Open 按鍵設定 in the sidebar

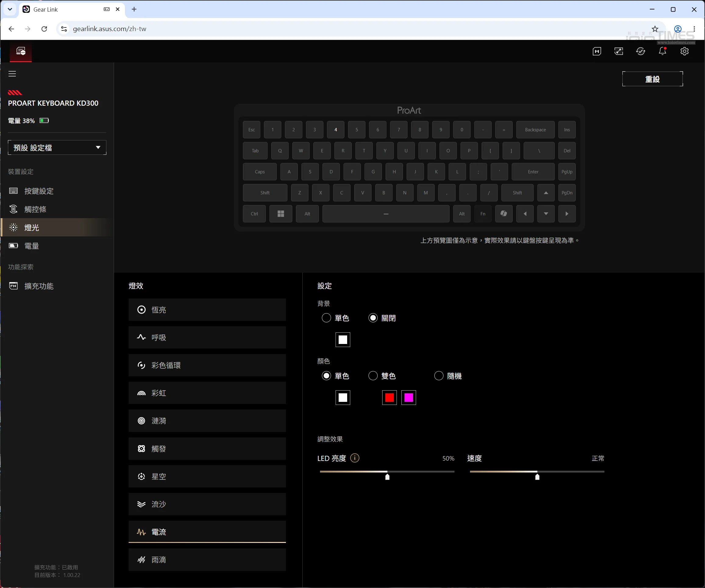tap(57, 191)
